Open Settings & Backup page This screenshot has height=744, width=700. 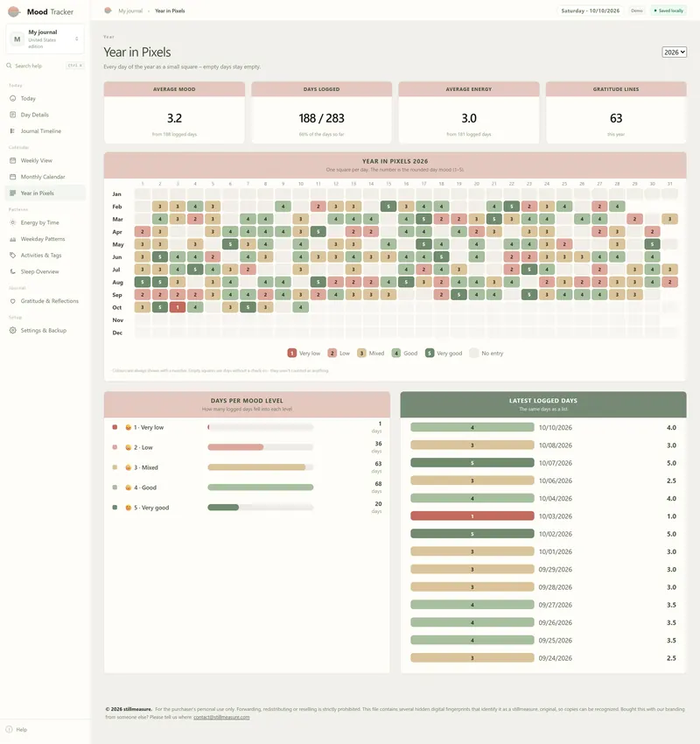pos(46,330)
